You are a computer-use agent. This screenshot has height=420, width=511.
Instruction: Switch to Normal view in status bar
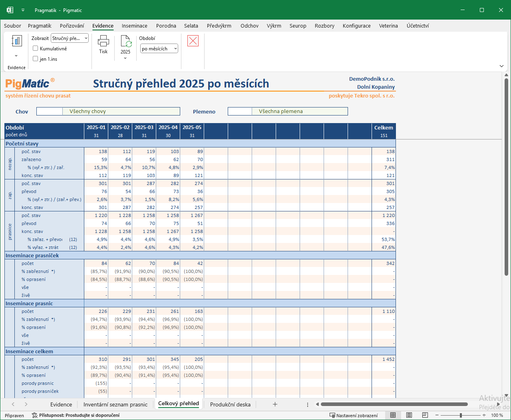(393, 415)
